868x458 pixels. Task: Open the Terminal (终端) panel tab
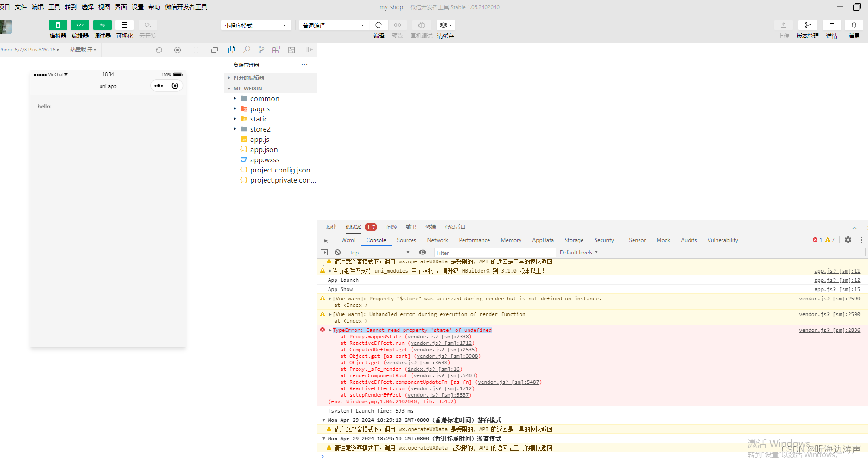point(431,227)
